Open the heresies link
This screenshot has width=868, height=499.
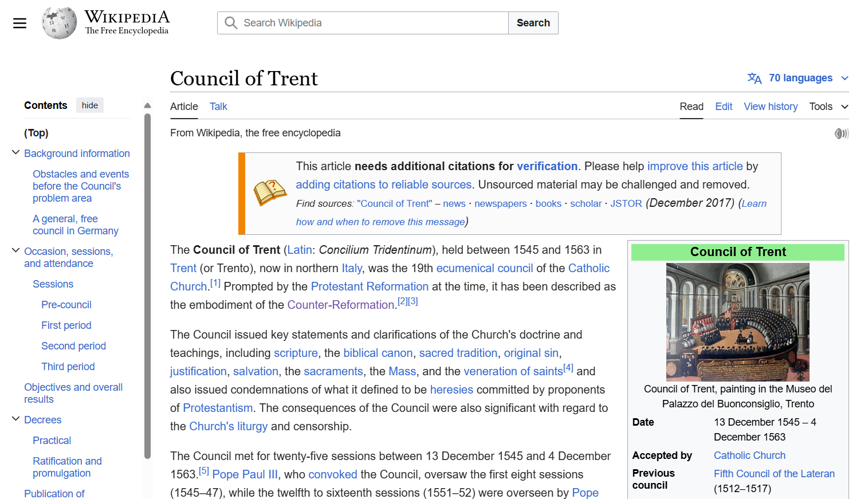(451, 390)
